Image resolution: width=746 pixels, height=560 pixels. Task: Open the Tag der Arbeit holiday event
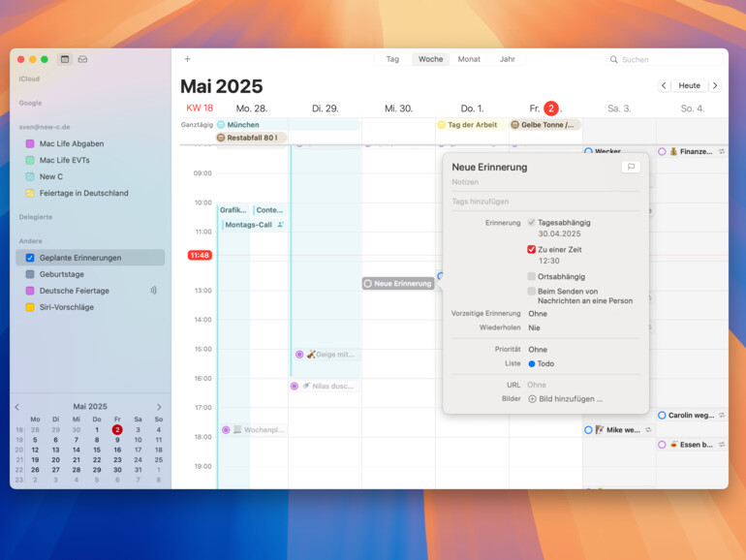472,125
